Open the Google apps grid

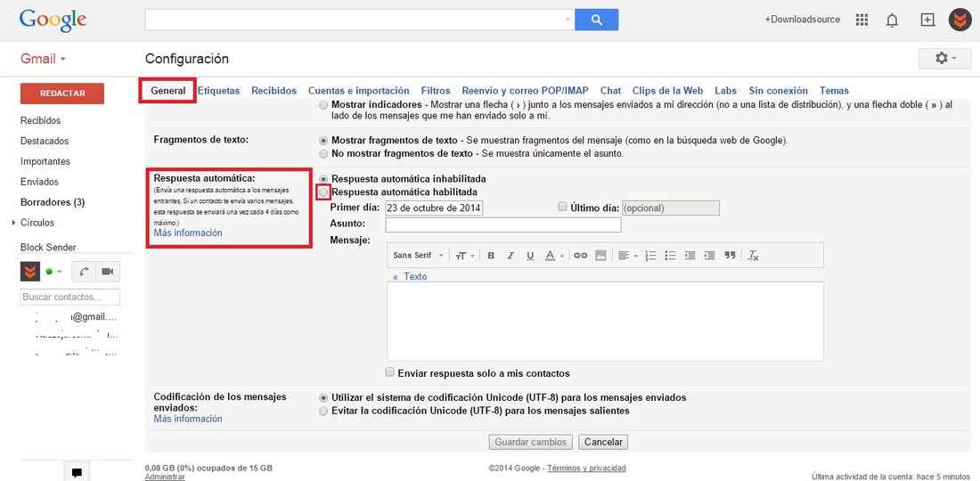click(x=862, y=20)
